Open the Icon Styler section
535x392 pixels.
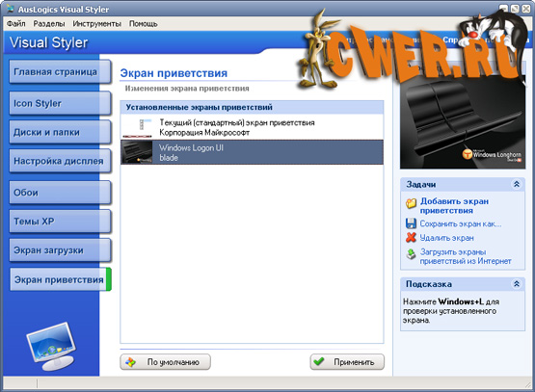[x=60, y=103]
